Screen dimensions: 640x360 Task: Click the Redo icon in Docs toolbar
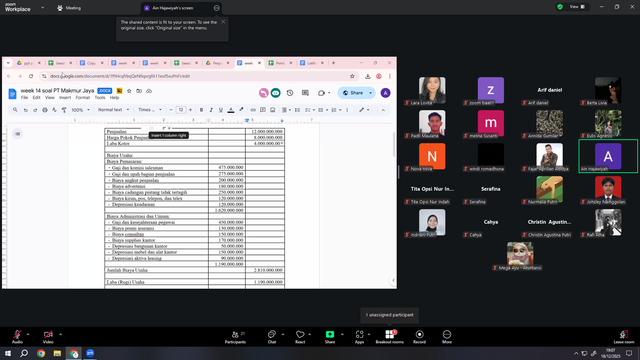[x=35, y=110]
